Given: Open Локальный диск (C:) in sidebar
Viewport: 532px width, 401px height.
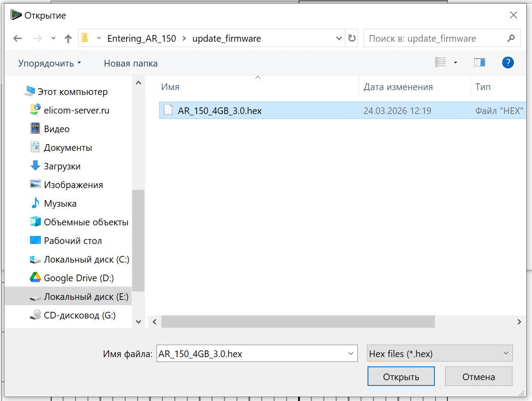Looking at the screenshot, I should (86, 259).
